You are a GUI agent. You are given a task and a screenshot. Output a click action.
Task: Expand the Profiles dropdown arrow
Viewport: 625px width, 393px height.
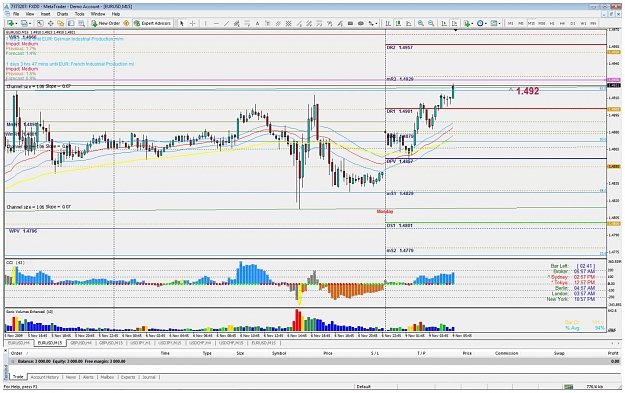[30, 24]
